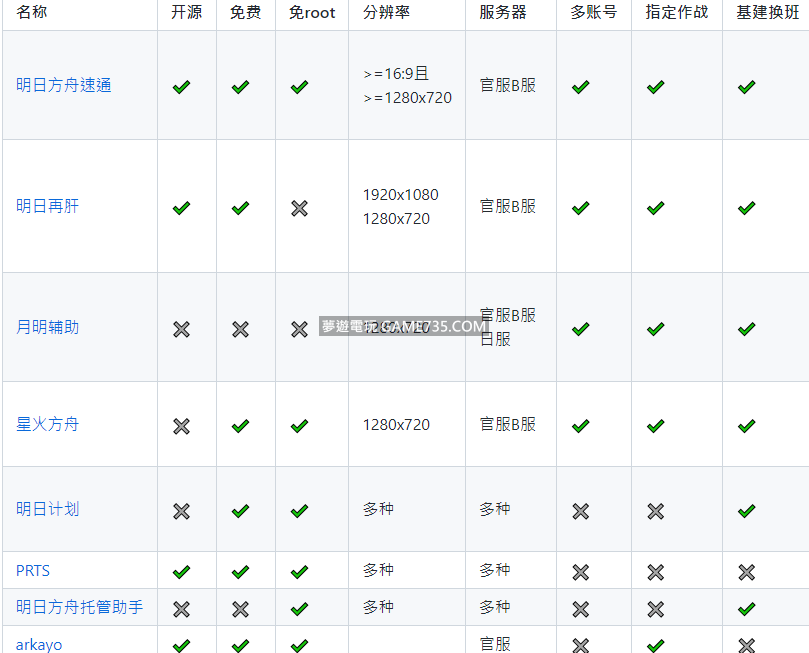Click 明日再肝 resolution cell 1920x1080

400,195
